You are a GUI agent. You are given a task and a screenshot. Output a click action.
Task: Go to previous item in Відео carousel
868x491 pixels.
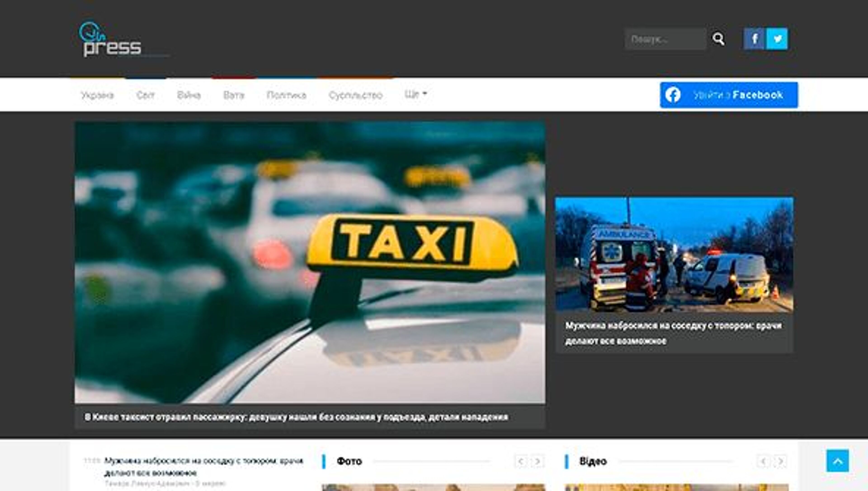763,461
